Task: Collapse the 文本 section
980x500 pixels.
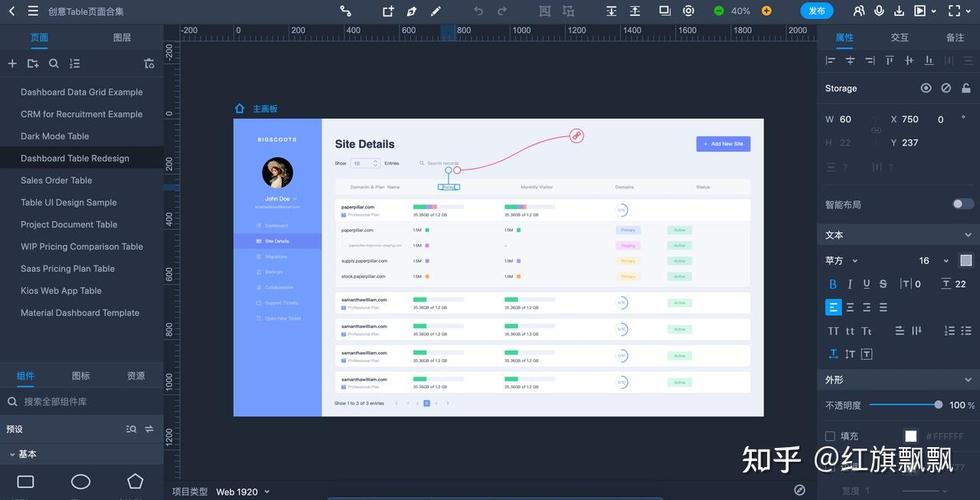Action: [968, 235]
